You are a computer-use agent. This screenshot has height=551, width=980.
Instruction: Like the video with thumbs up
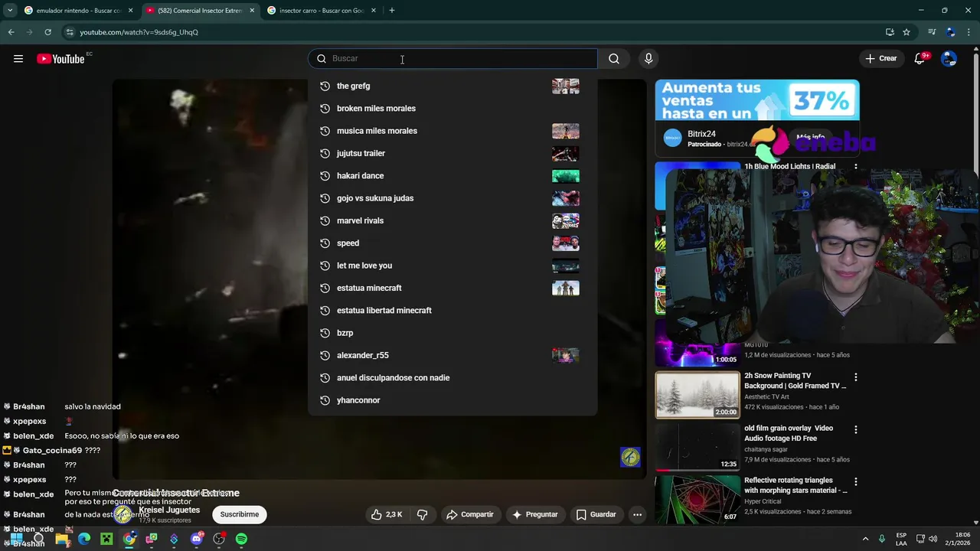tap(387, 514)
